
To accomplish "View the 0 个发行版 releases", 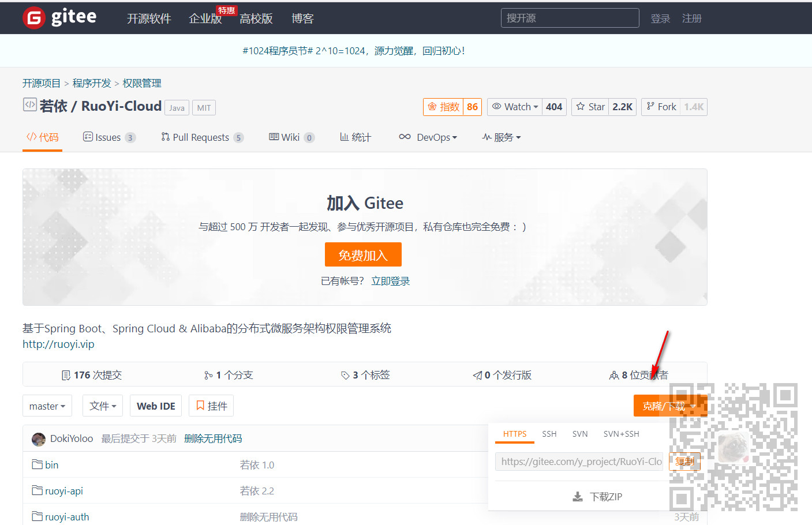I will tap(502, 375).
